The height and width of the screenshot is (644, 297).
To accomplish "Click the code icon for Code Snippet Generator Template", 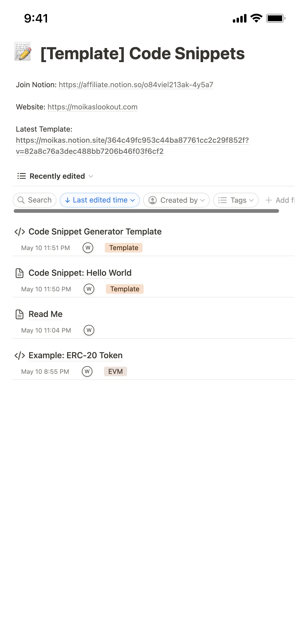I will (x=20, y=232).
